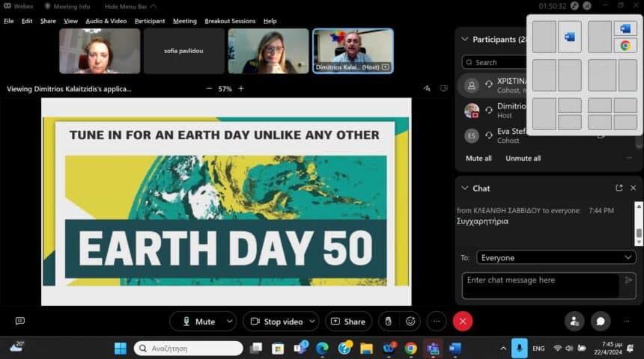Image resolution: width=644 pixels, height=359 pixels.
Task: Zoom in shared content with plus
Action: pyautogui.click(x=241, y=88)
